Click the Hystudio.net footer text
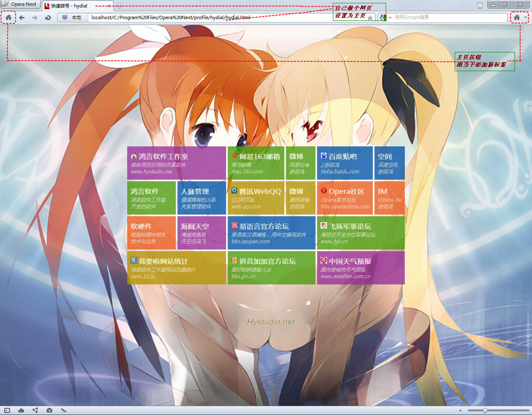Screen dimensions: 532x415 (x=271, y=322)
